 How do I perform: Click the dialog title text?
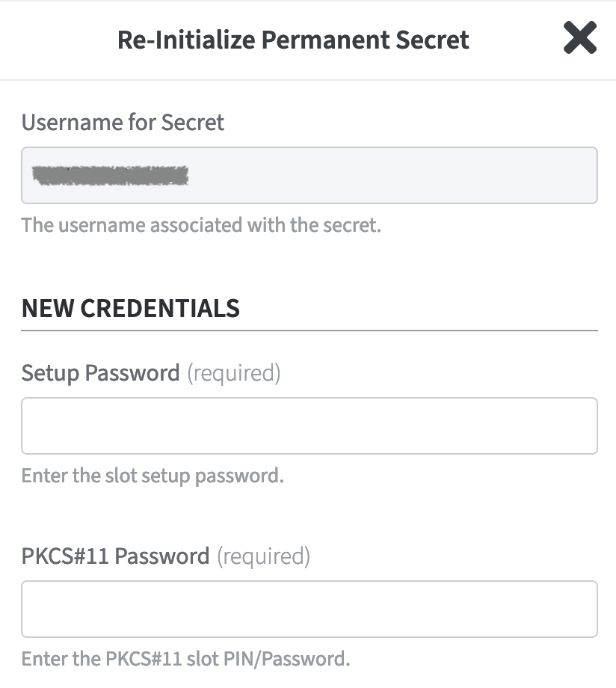coord(293,40)
